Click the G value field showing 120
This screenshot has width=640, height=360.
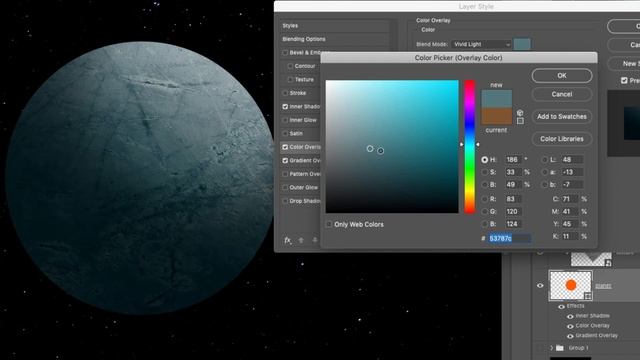[513, 211]
